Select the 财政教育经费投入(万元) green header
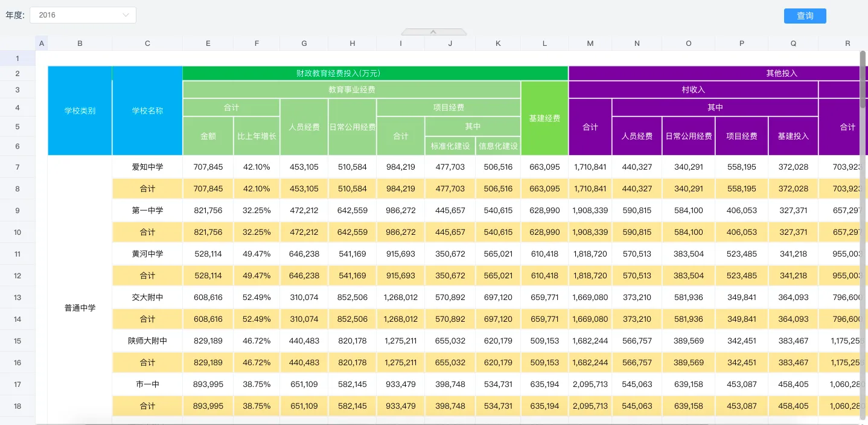The height and width of the screenshot is (425, 868). 338,73
